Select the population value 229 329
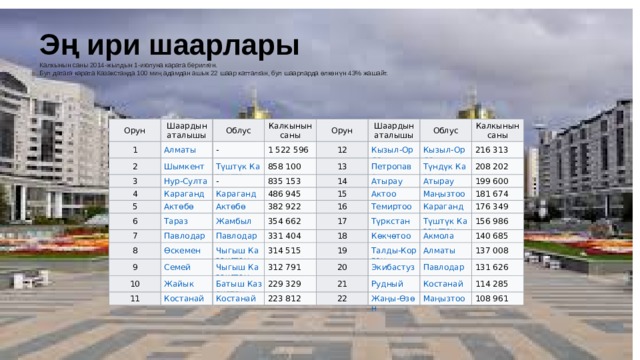Viewport: 640px width, 360px height. coord(284,284)
